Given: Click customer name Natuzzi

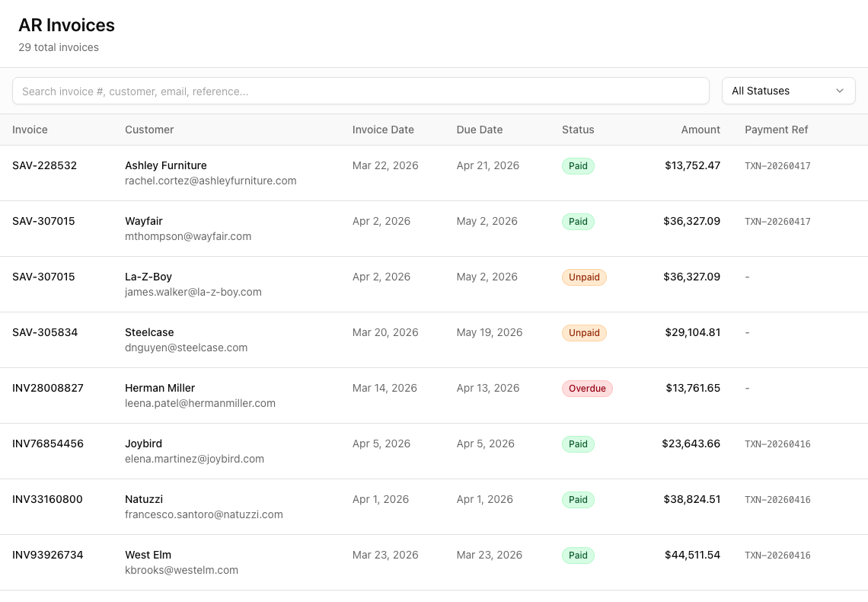Looking at the screenshot, I should pos(143,500).
